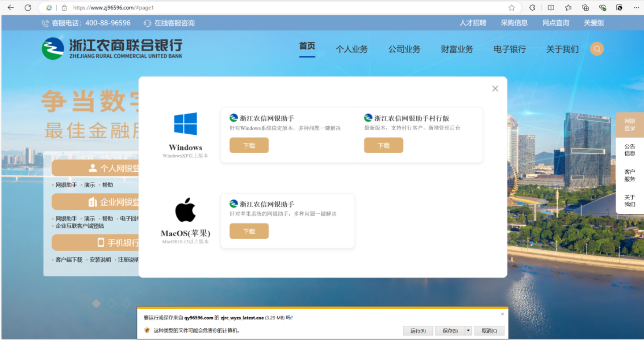Click the customer service phone icon
This screenshot has width=644, height=340.
click(46, 23)
